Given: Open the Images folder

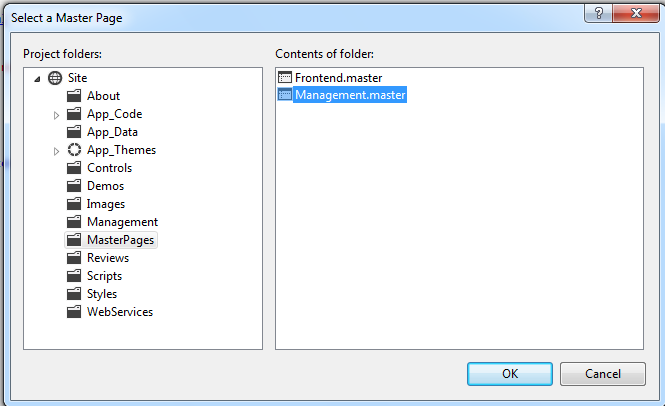Looking at the screenshot, I should (x=106, y=204).
